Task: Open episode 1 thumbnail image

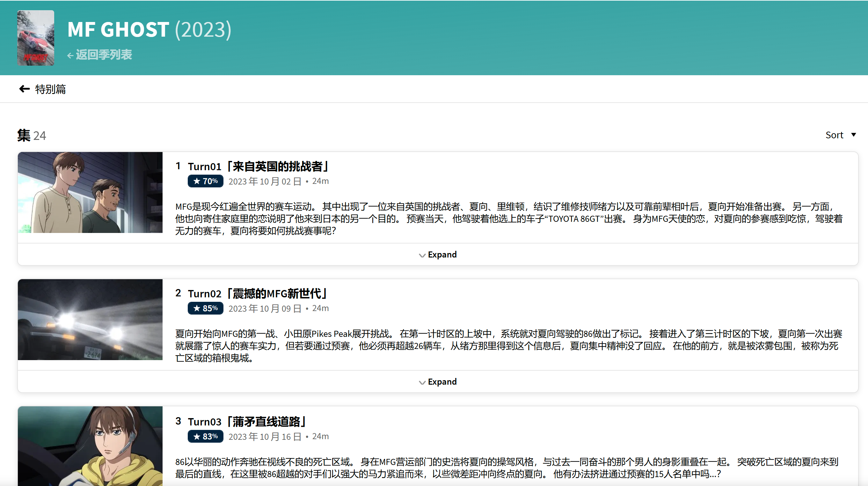Action: pos(90,192)
